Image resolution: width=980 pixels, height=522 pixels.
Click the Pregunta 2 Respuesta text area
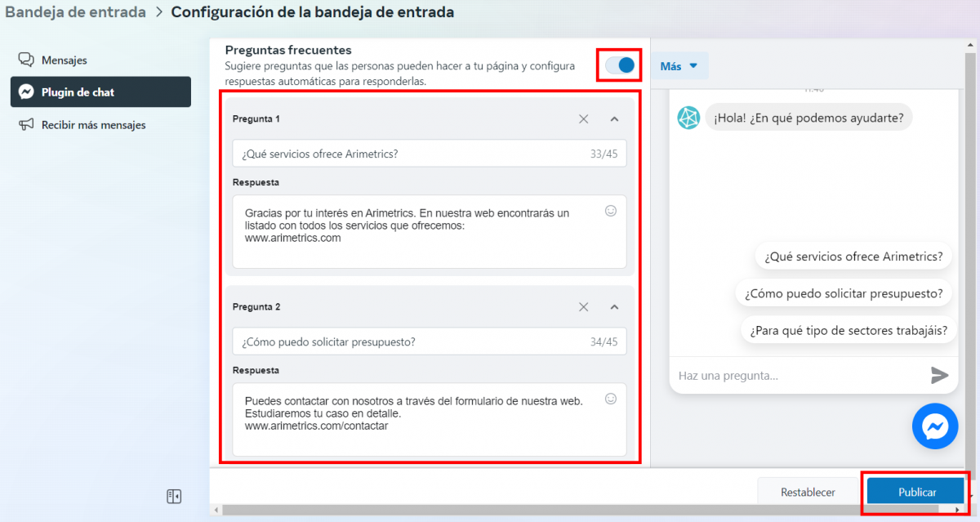point(430,420)
